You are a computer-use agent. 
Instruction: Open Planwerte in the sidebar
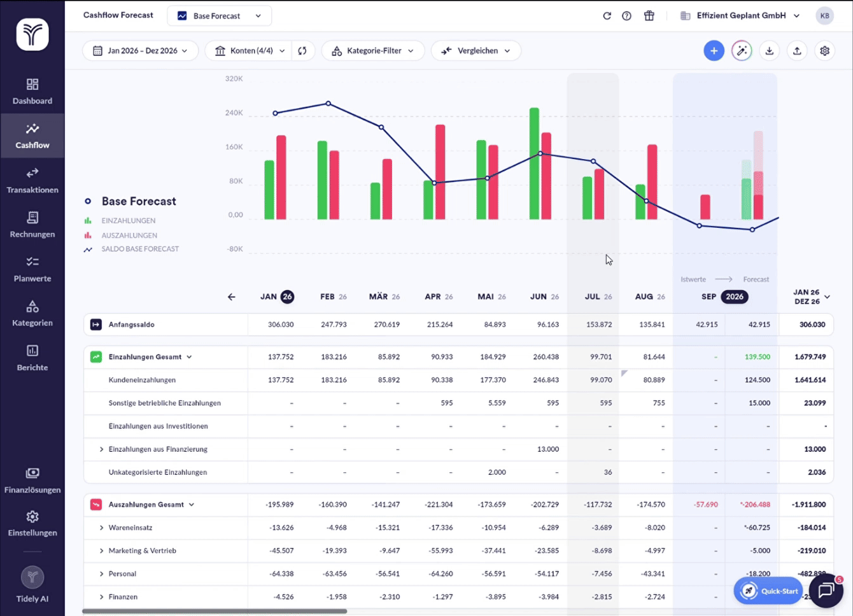(x=32, y=270)
